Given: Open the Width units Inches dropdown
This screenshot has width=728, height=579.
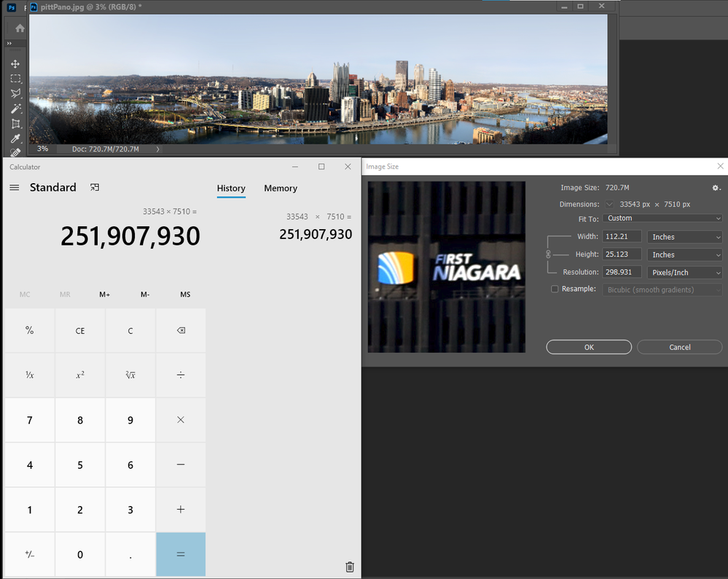Looking at the screenshot, I should click(x=685, y=237).
